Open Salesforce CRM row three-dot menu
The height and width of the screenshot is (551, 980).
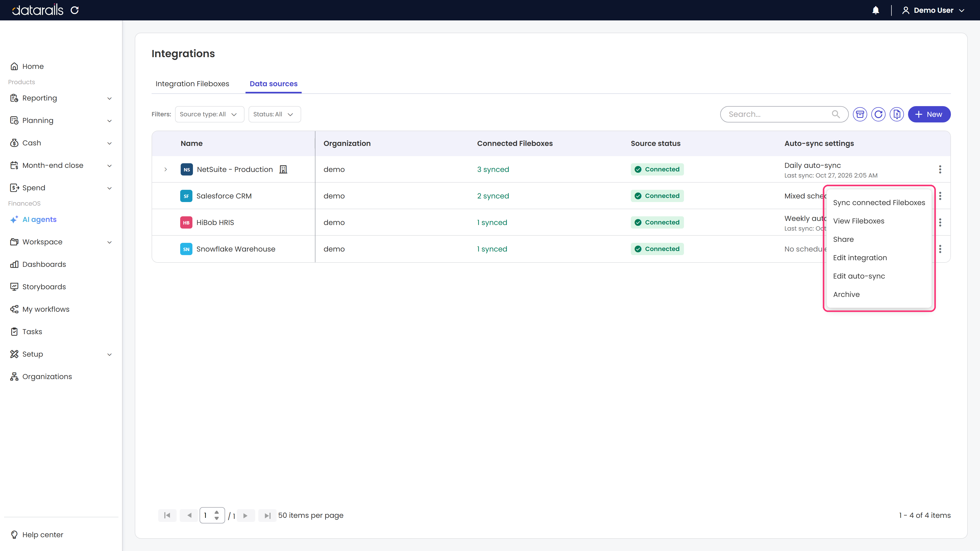940,196
